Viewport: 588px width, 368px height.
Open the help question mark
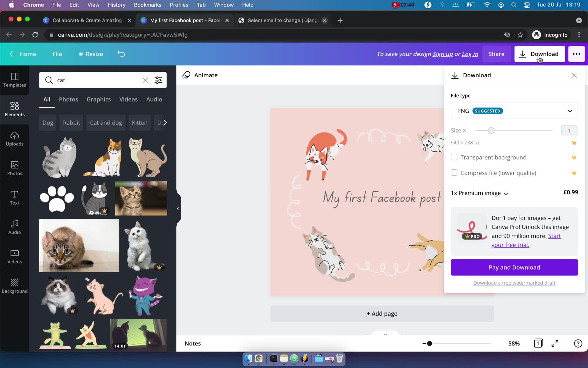click(x=578, y=343)
